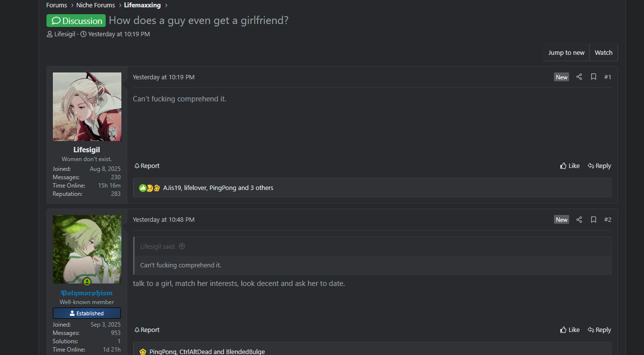Screen dimensions: 644x355
Task: Bookmark post #1 with bookmark icon
Action: 593,77
